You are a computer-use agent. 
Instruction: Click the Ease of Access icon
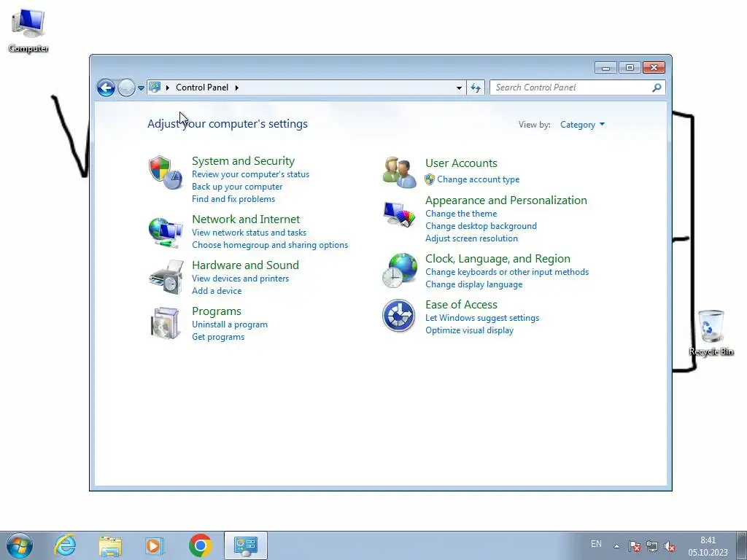coord(398,315)
